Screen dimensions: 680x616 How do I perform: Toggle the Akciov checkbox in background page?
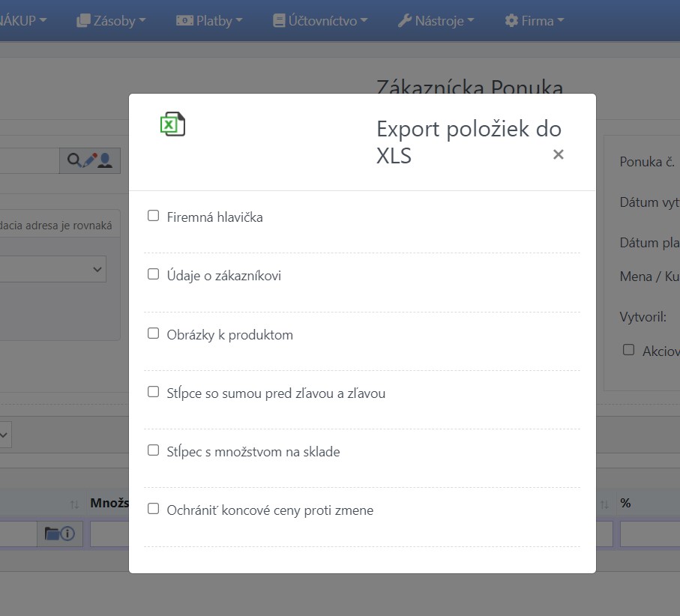point(628,350)
